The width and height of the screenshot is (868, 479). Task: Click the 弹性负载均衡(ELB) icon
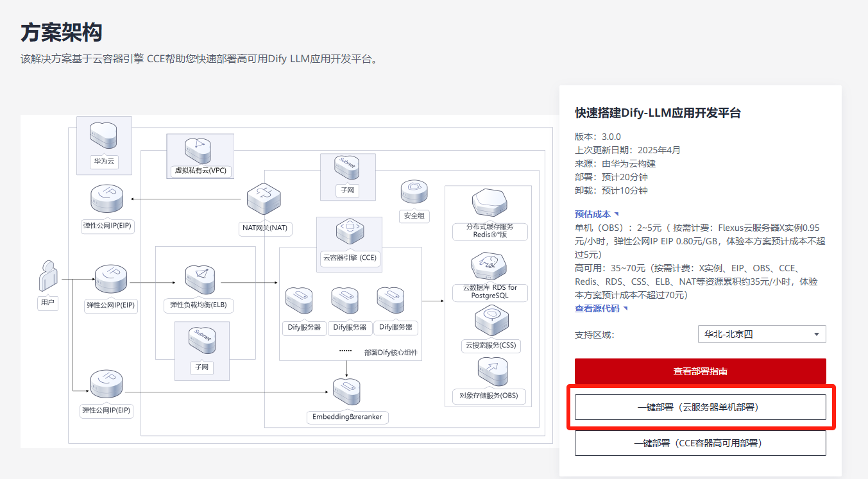coord(199,281)
